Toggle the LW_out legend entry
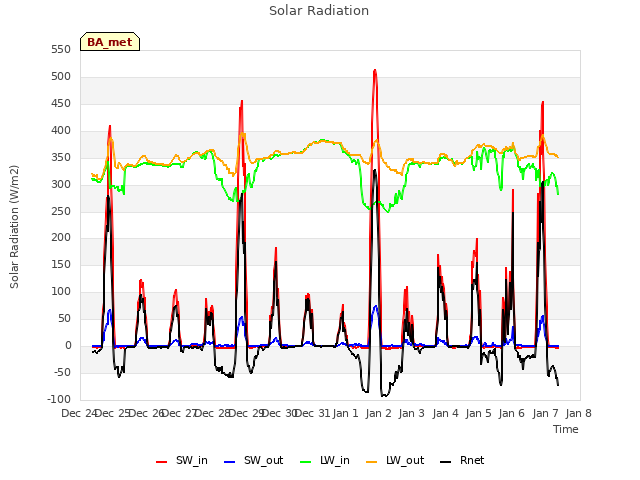 coord(395,460)
